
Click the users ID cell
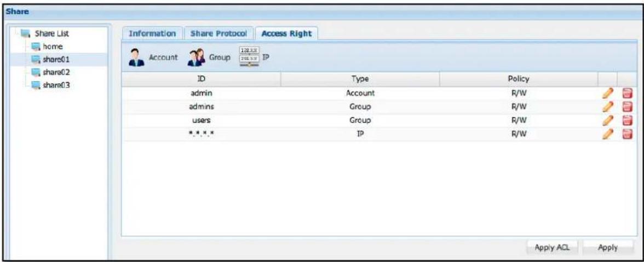pyautogui.click(x=202, y=120)
